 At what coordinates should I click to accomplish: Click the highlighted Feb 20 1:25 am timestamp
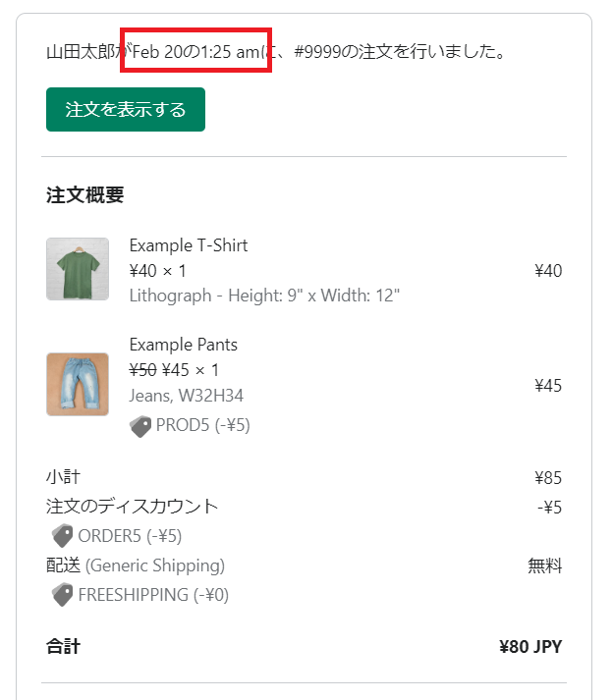pyautogui.click(x=195, y=52)
